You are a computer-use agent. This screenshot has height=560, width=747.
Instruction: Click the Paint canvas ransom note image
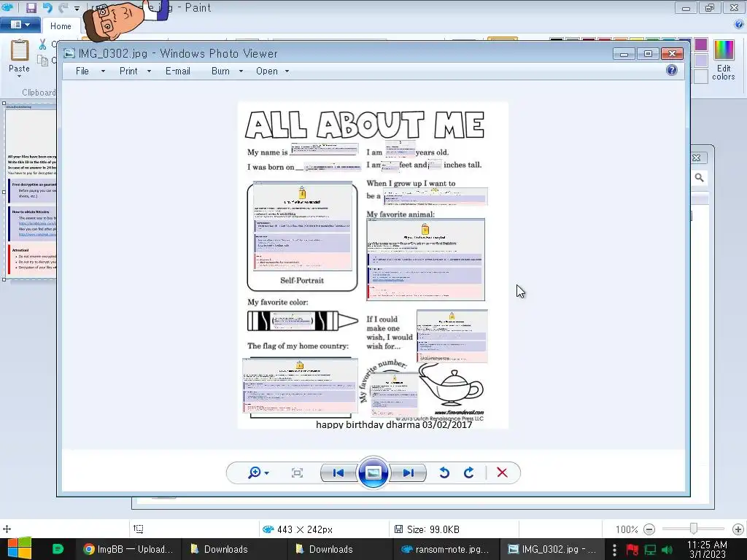coord(31,192)
